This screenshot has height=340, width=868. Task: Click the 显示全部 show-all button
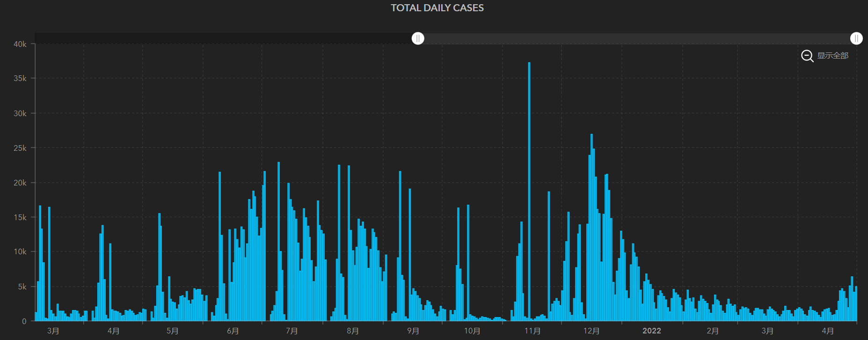(x=832, y=56)
